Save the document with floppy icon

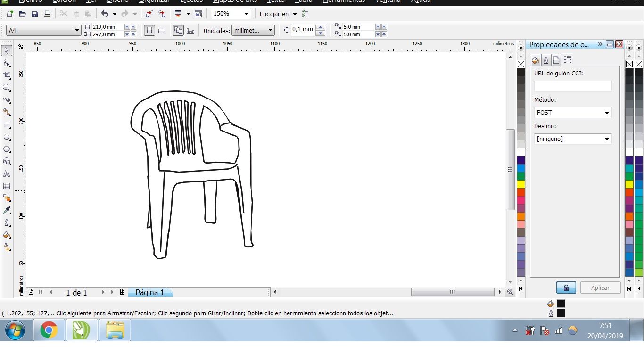point(34,14)
